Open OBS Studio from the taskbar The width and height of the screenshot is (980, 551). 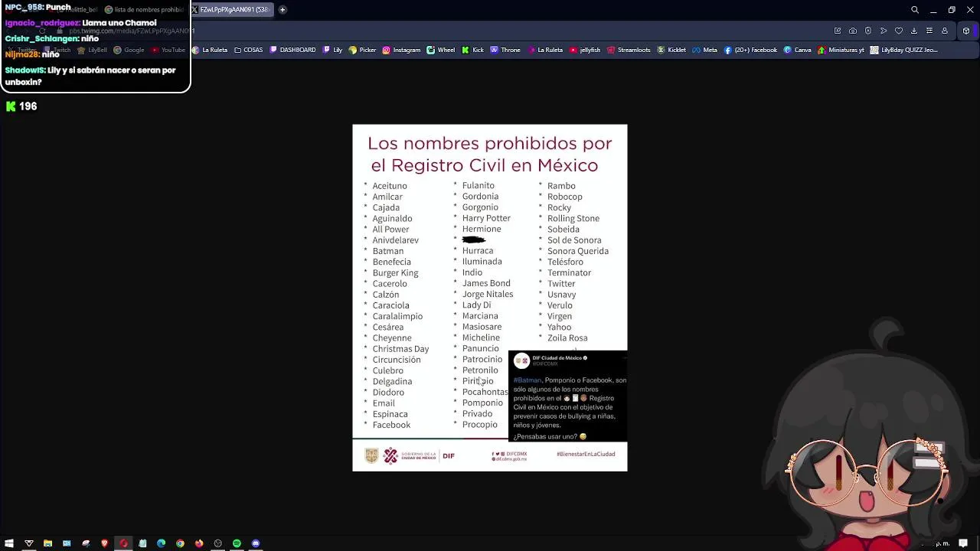(x=218, y=543)
